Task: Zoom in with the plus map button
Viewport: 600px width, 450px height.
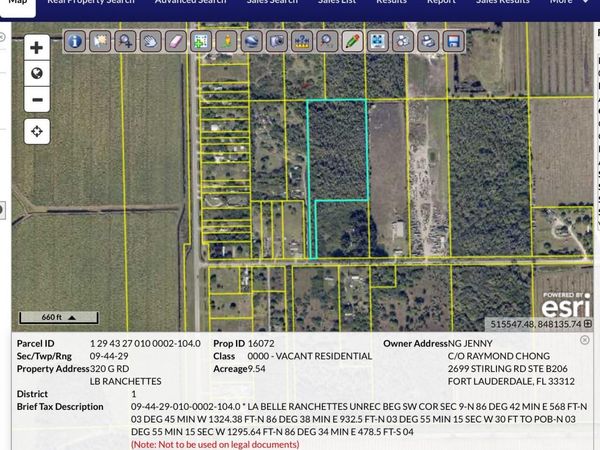Action: tap(37, 47)
